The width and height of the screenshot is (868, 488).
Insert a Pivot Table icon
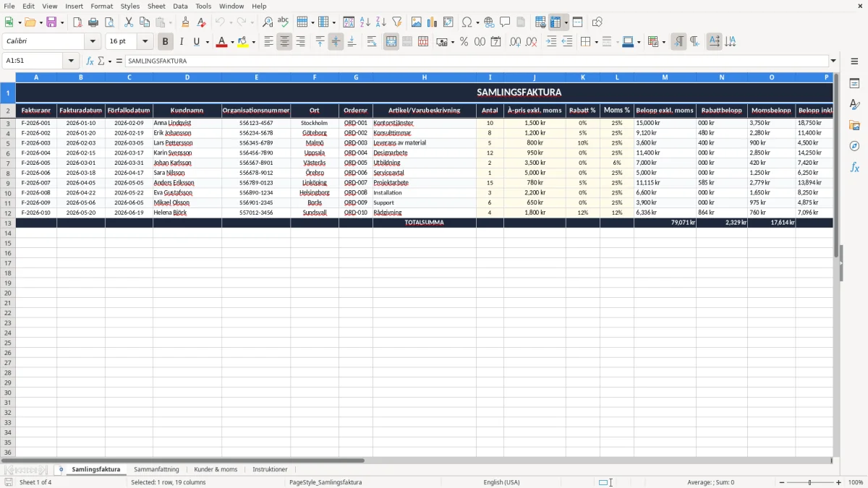coord(448,22)
